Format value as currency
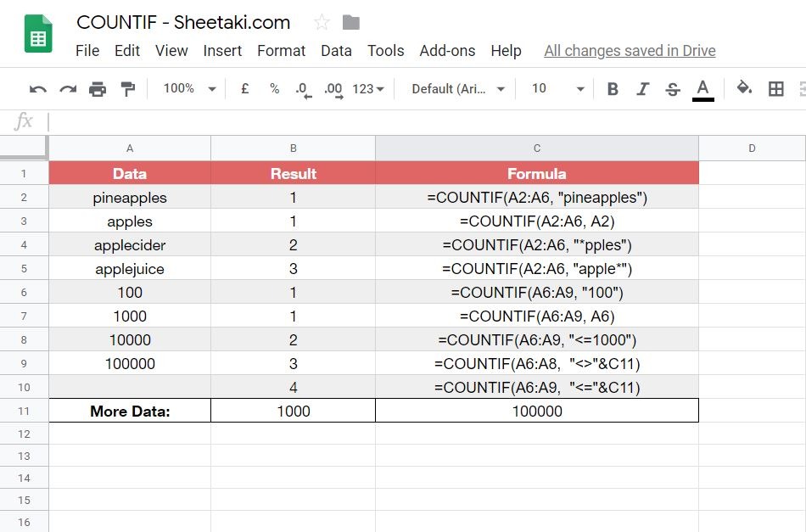806x532 pixels. pyautogui.click(x=244, y=88)
